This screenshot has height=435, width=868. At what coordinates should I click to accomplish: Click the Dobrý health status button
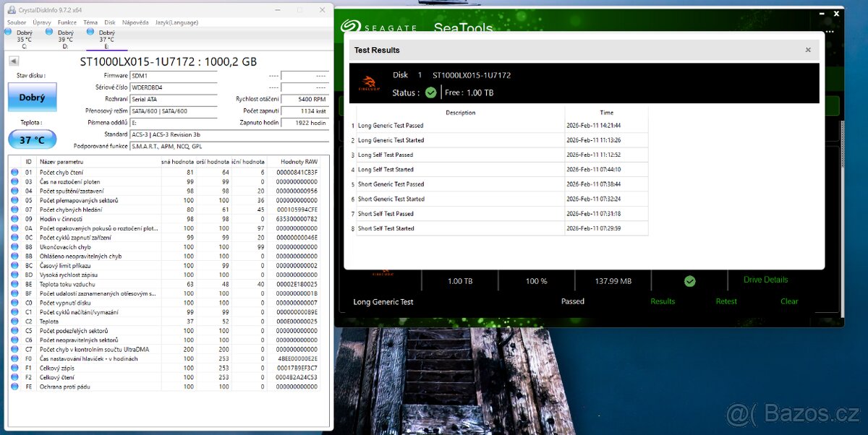click(32, 98)
